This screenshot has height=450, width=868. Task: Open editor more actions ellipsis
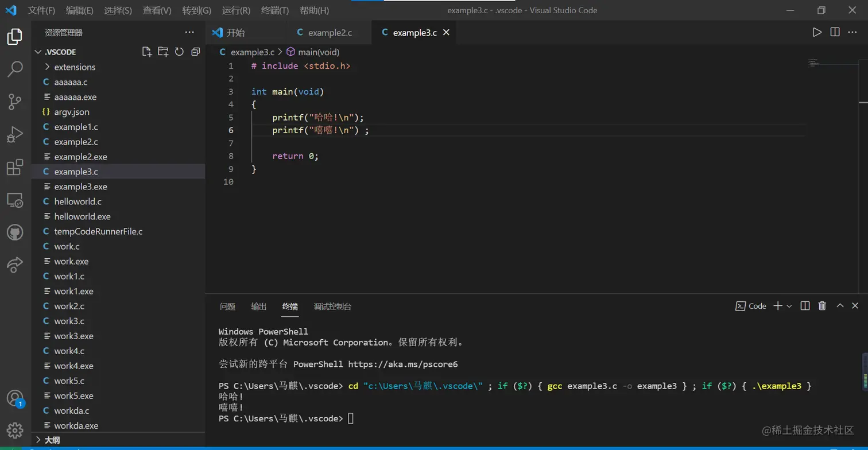(852, 32)
